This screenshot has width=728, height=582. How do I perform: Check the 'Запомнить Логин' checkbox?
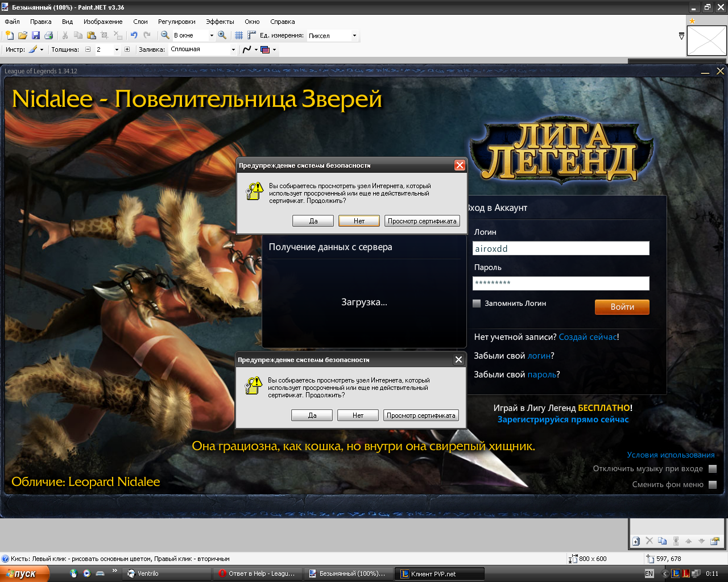(477, 304)
